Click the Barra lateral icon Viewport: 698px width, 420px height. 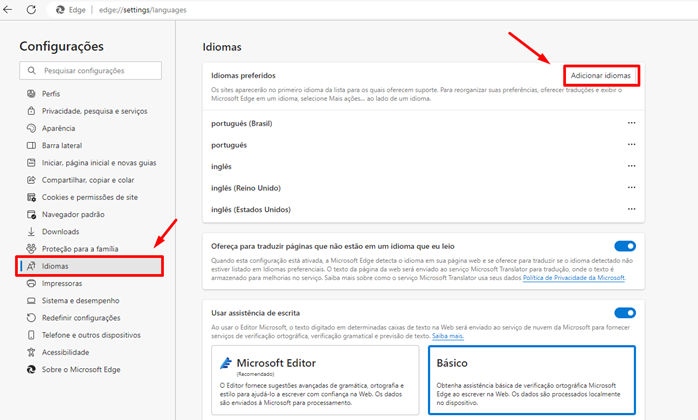pyautogui.click(x=31, y=145)
